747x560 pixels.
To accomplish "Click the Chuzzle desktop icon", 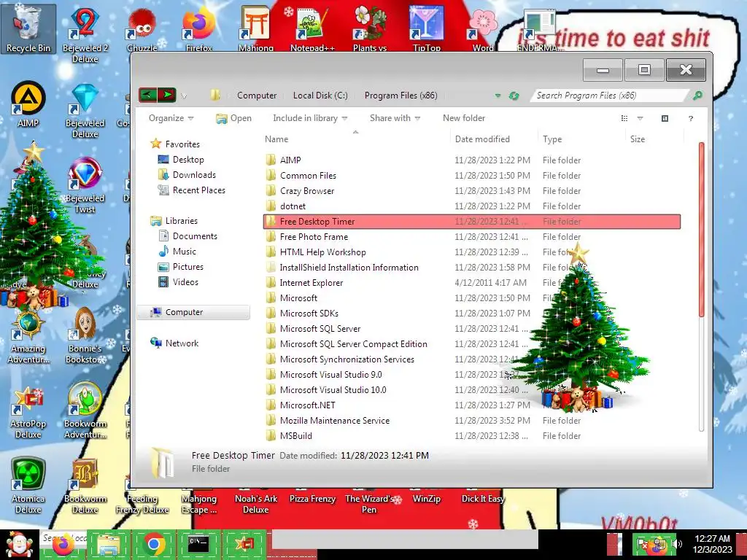I will click(142, 29).
